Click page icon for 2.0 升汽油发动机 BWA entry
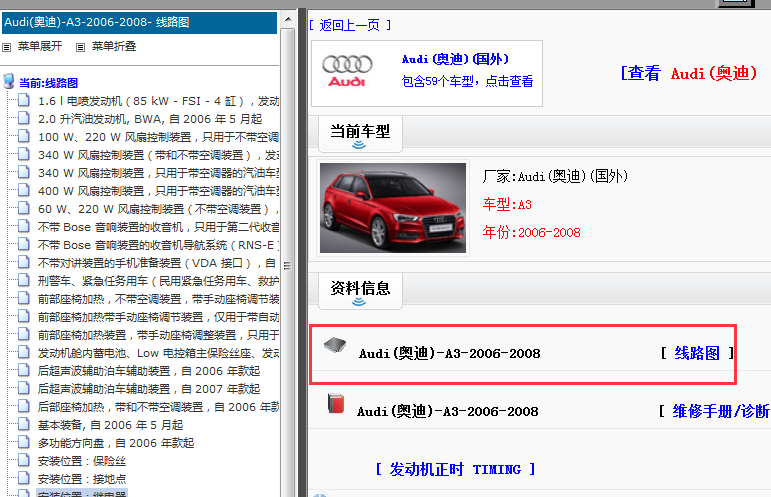This screenshot has width=771, height=497. pyautogui.click(x=24, y=118)
